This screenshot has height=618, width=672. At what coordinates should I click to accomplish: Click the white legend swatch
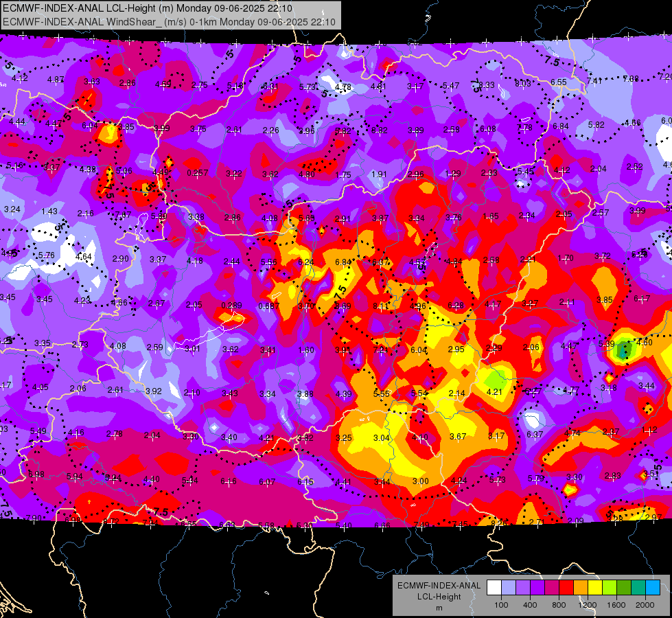click(x=494, y=588)
